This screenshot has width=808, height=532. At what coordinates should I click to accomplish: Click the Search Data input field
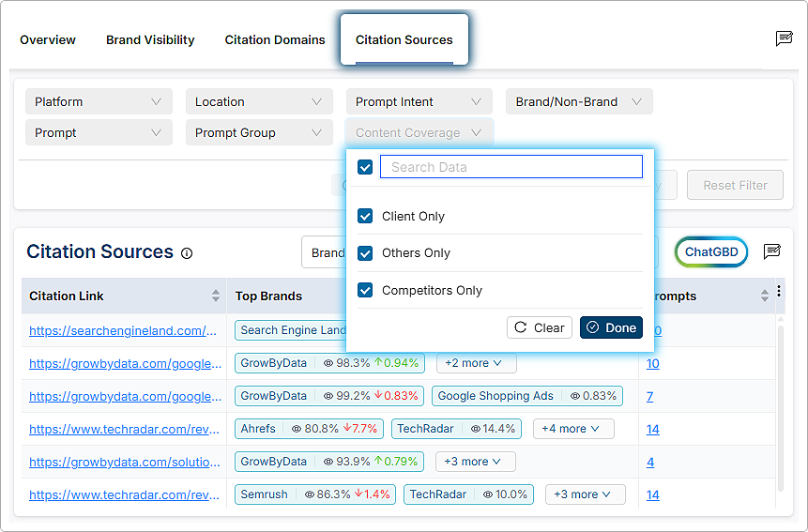tap(511, 167)
